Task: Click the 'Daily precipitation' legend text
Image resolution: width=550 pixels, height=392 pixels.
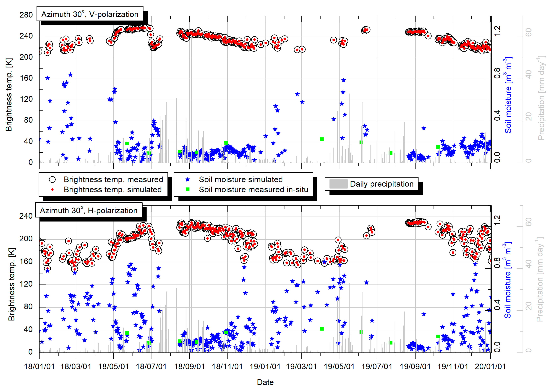Action: (382, 184)
